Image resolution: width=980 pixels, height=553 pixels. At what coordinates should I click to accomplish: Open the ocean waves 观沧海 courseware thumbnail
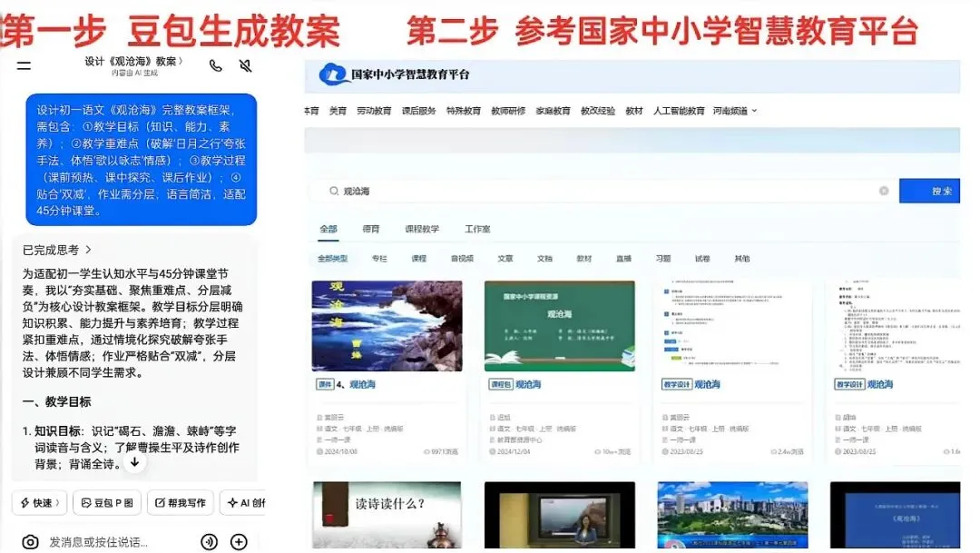[x=387, y=326]
